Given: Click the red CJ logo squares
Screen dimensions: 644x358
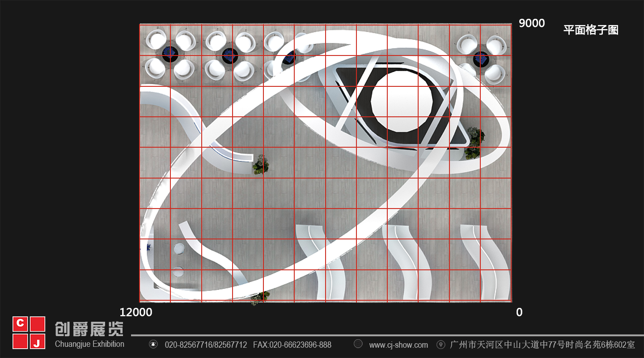Looking at the screenshot, I should point(29,333).
